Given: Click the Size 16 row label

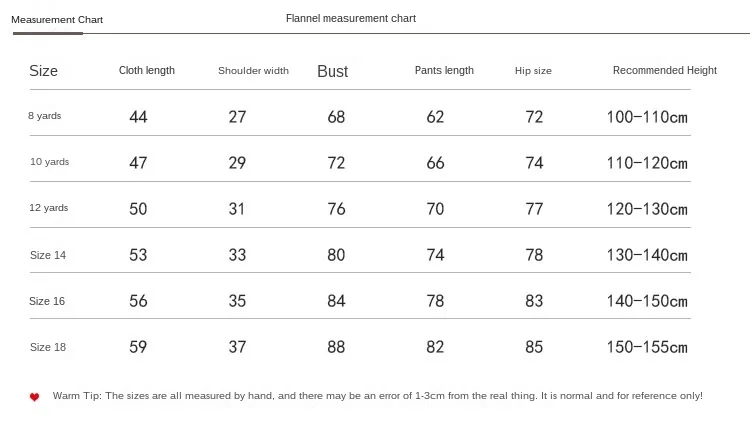Looking at the screenshot, I should coord(47,301).
